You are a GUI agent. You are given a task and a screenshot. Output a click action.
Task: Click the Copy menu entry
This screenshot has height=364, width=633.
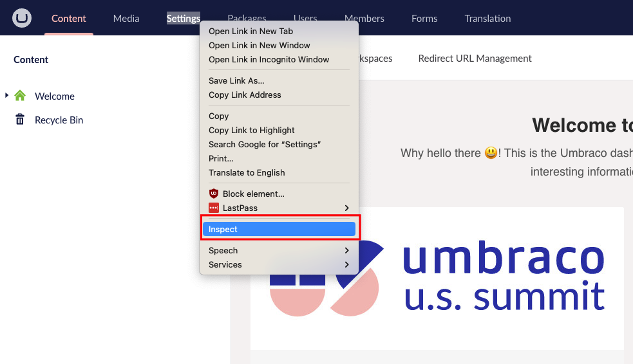pyautogui.click(x=279, y=116)
